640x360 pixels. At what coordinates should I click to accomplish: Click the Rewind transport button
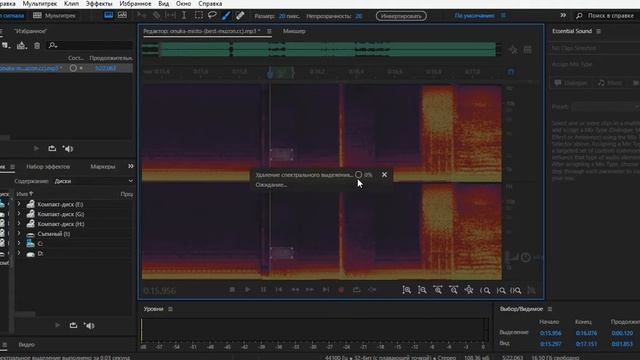[x=295, y=290]
